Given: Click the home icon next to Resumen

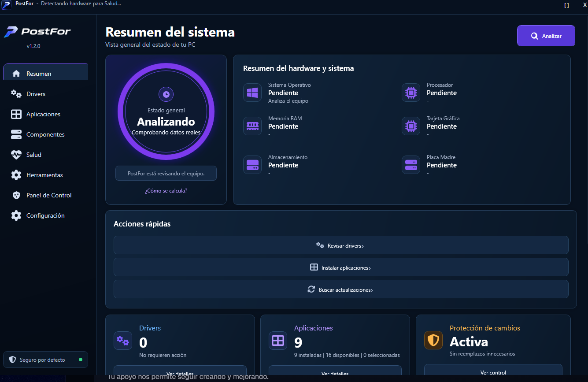Looking at the screenshot, I should pyautogui.click(x=16, y=74).
